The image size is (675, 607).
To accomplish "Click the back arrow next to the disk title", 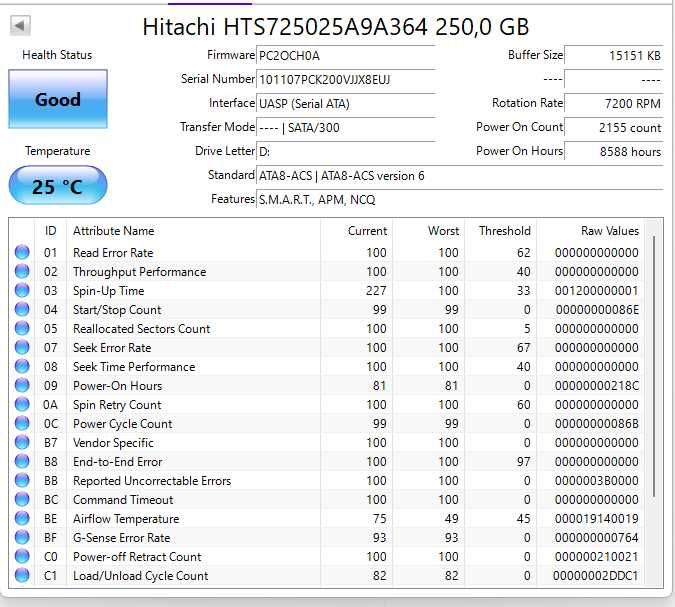I will pyautogui.click(x=20, y=25).
